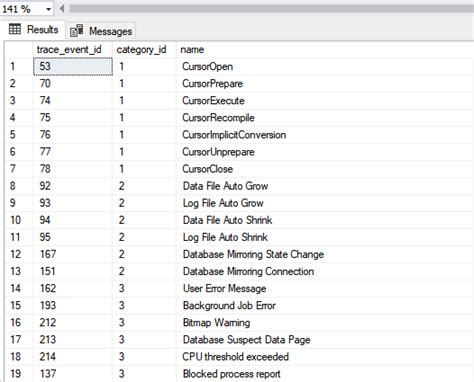
Task: Select row header number 19
Action: coord(19,374)
